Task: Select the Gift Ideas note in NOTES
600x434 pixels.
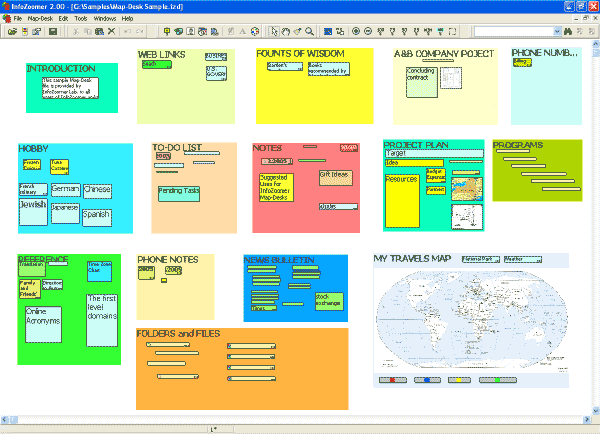Action: coord(336,178)
